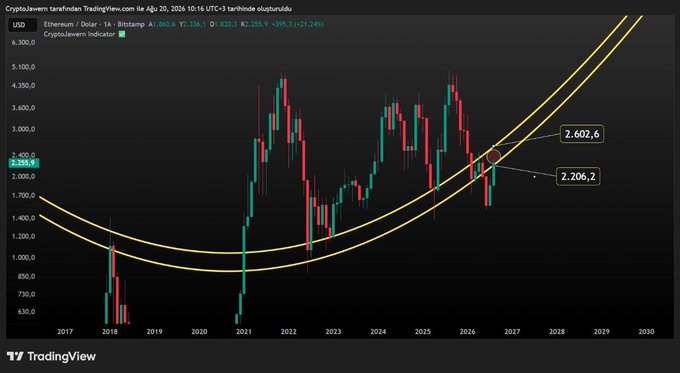Image resolution: width=680 pixels, height=373 pixels.
Task: Click the 2026 label on time axis
Action: pos(468,332)
